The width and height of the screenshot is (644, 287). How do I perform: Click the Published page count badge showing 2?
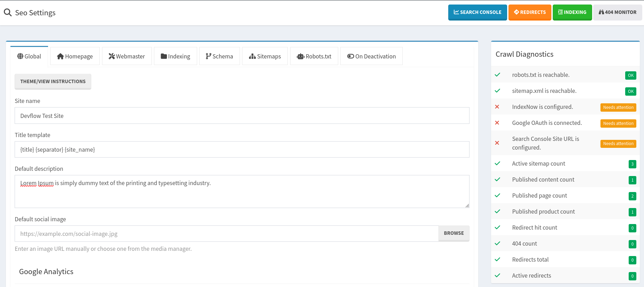click(633, 196)
